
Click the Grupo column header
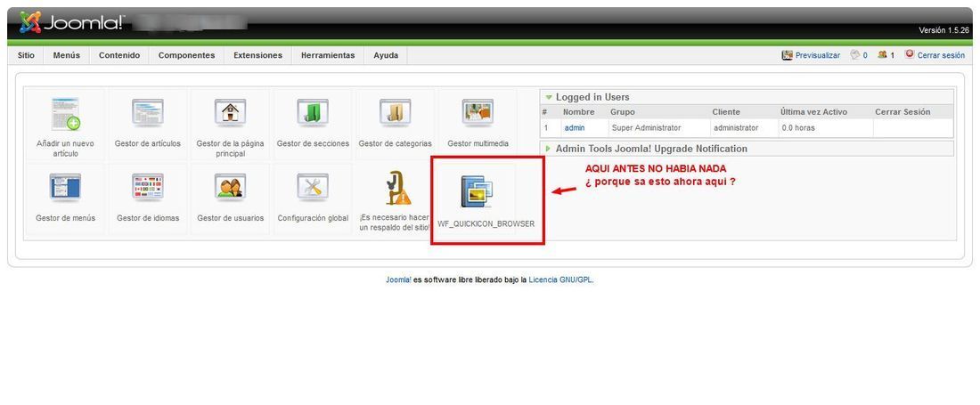tap(623, 112)
